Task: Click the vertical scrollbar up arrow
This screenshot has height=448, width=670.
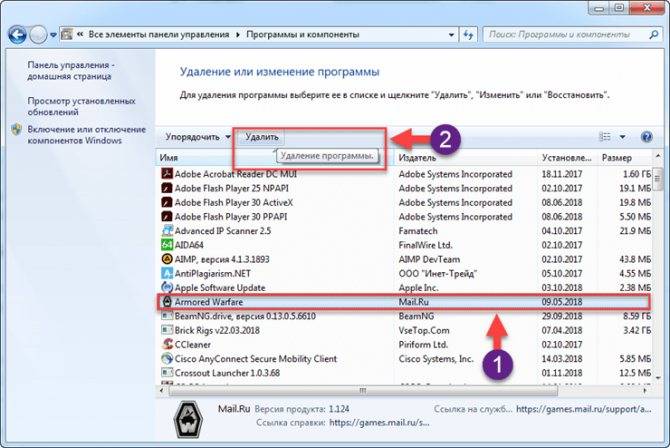Action: tap(657, 157)
